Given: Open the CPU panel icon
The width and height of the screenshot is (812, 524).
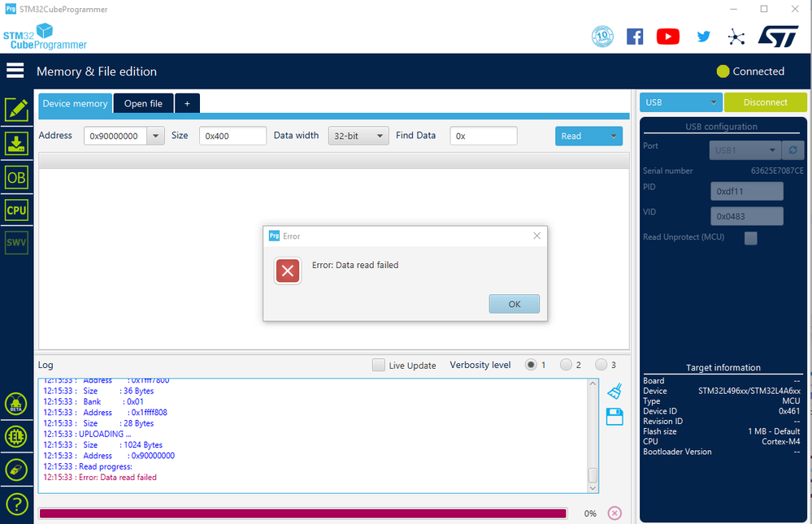Looking at the screenshot, I should [x=16, y=210].
